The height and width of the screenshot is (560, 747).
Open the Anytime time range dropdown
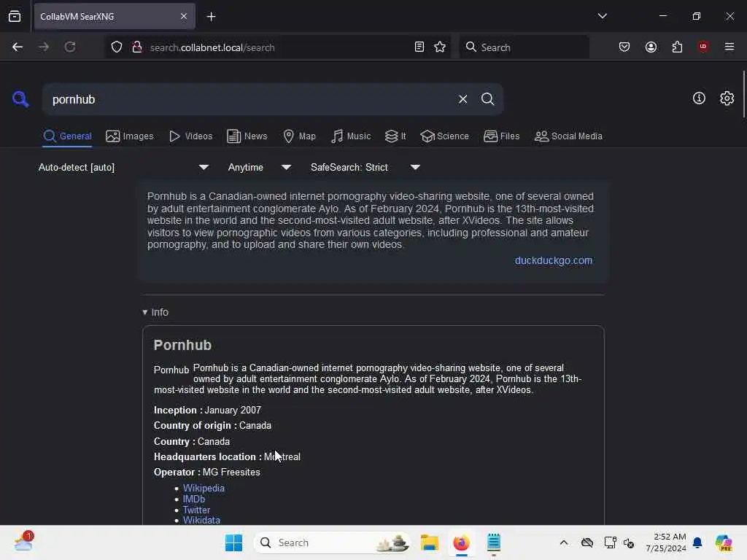tap(259, 167)
